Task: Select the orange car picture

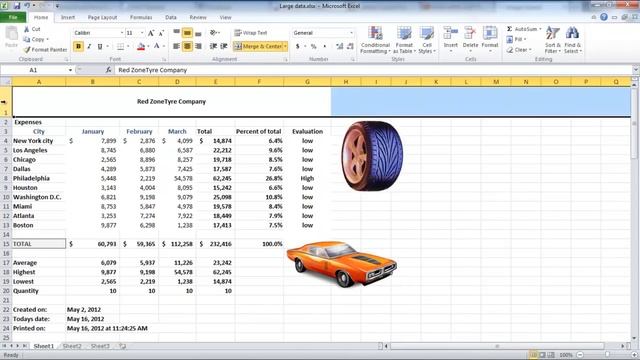Action: tap(342, 264)
